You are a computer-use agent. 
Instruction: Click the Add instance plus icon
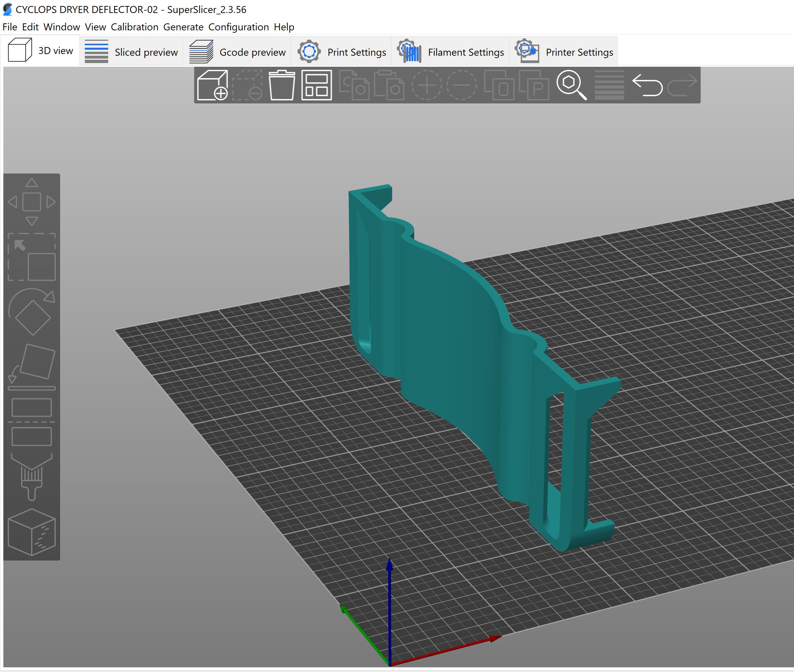(x=426, y=85)
